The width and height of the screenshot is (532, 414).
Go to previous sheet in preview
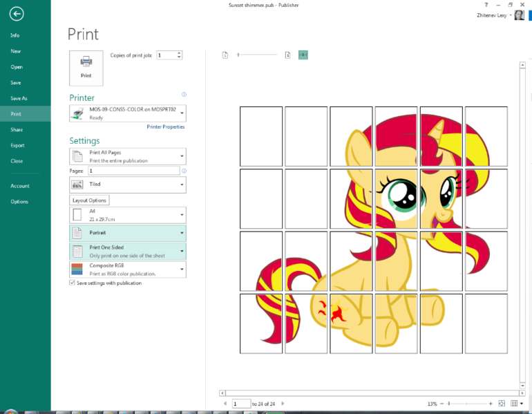pos(225,404)
